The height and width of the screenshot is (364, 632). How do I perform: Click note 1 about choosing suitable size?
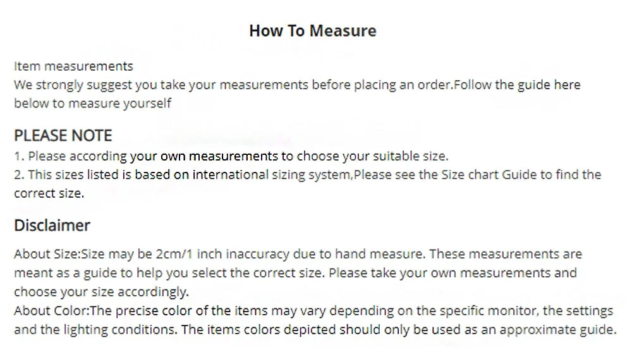pyautogui.click(x=231, y=156)
